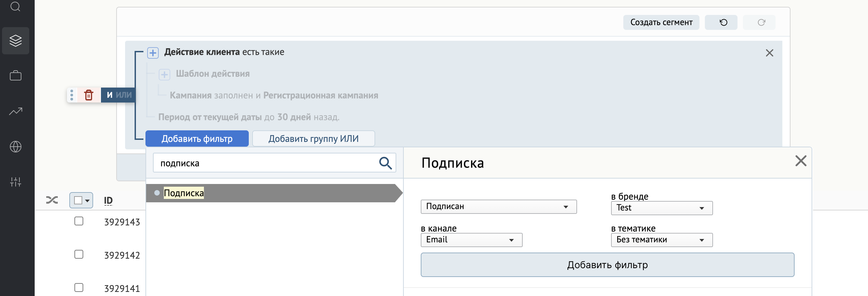Image resolution: width=868 pixels, height=296 pixels.
Task: Open the в бренде Test dropdown
Action: tap(662, 208)
